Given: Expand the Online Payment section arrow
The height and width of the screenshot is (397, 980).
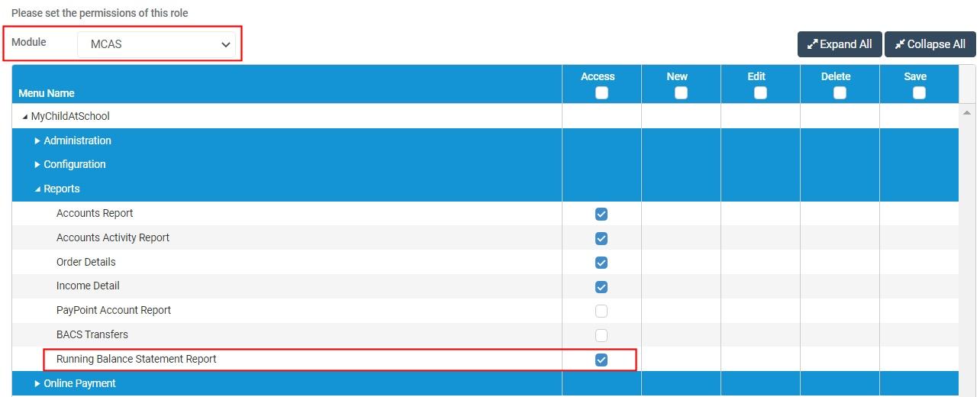Looking at the screenshot, I should point(37,383).
